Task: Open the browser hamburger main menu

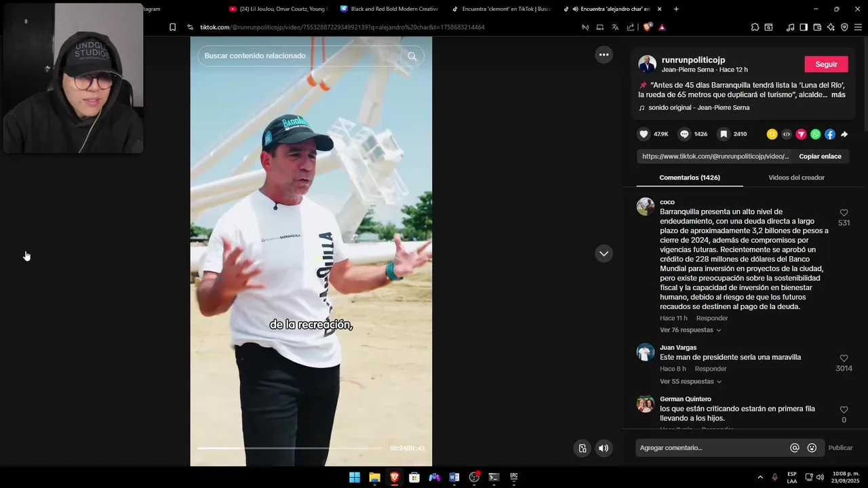Action: pos(858,27)
